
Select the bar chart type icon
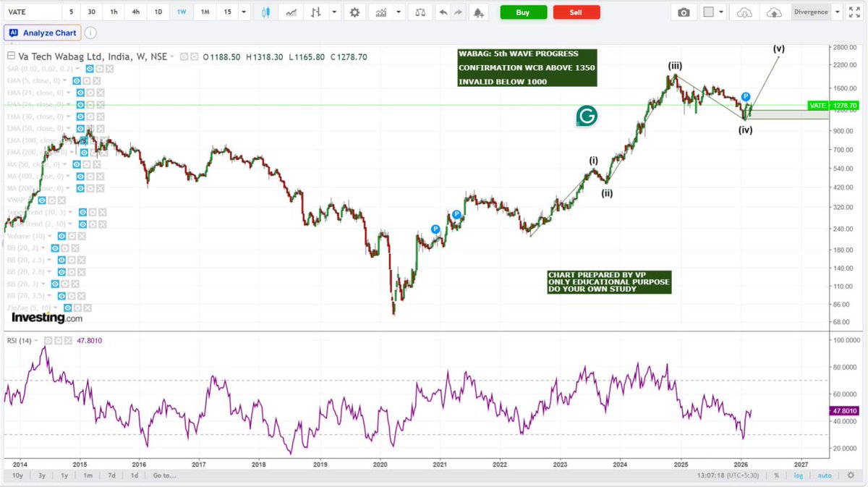pyautogui.click(x=316, y=12)
